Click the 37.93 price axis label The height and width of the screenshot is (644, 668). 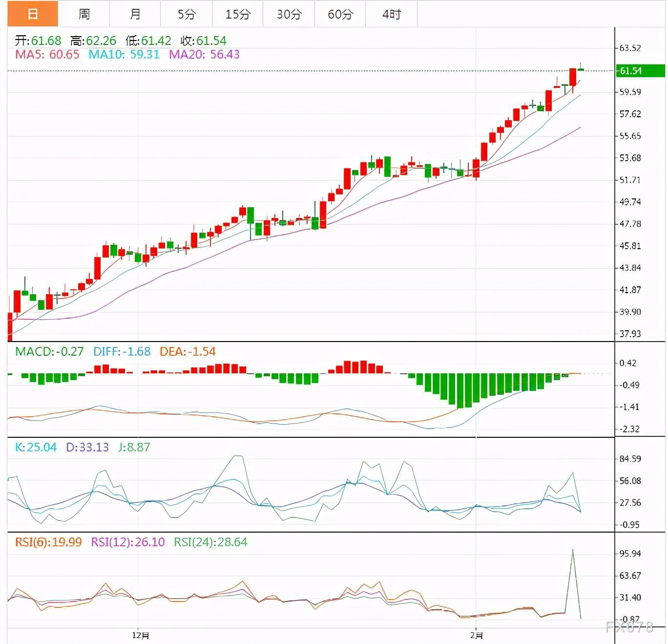(x=630, y=334)
